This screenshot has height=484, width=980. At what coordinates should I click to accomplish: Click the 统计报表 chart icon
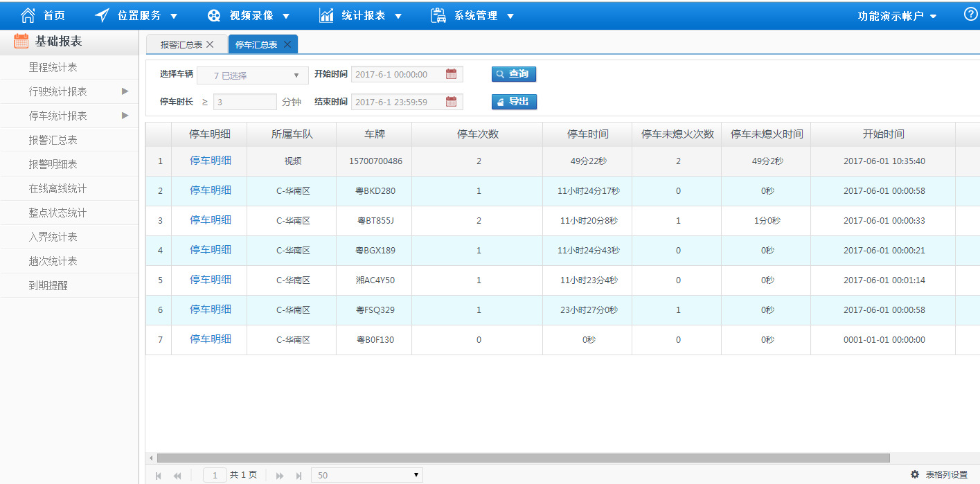327,15
